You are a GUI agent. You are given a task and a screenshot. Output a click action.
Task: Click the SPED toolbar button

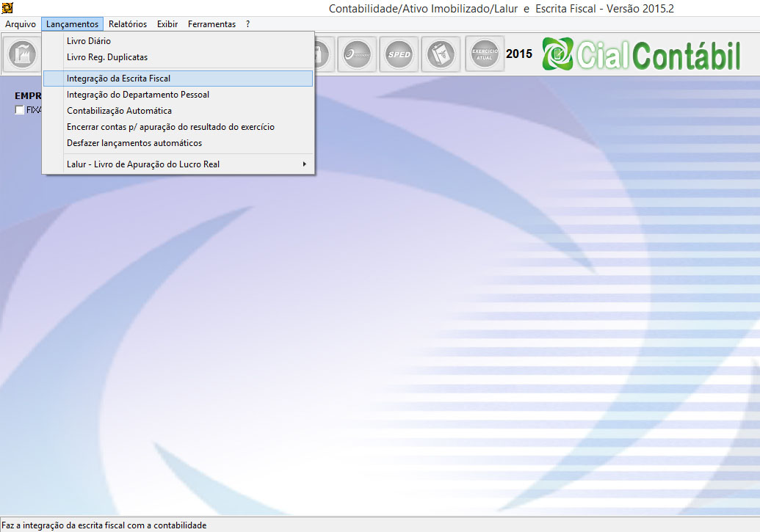[x=399, y=54]
